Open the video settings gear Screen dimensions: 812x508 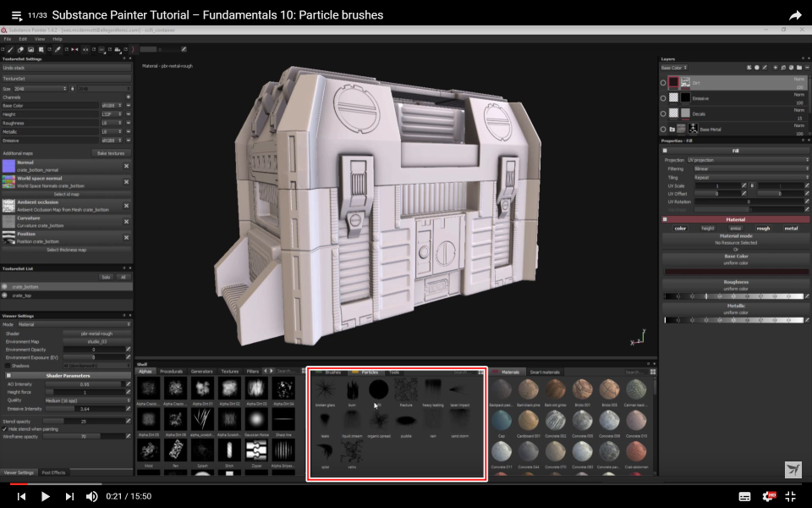click(x=769, y=496)
